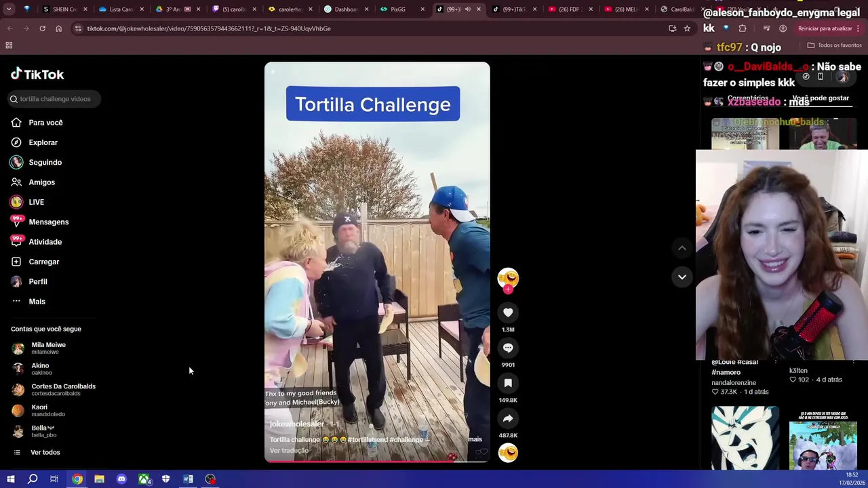Follow creator via plus avatar
Screen dimensions: 868x488
pyautogui.click(x=508, y=289)
